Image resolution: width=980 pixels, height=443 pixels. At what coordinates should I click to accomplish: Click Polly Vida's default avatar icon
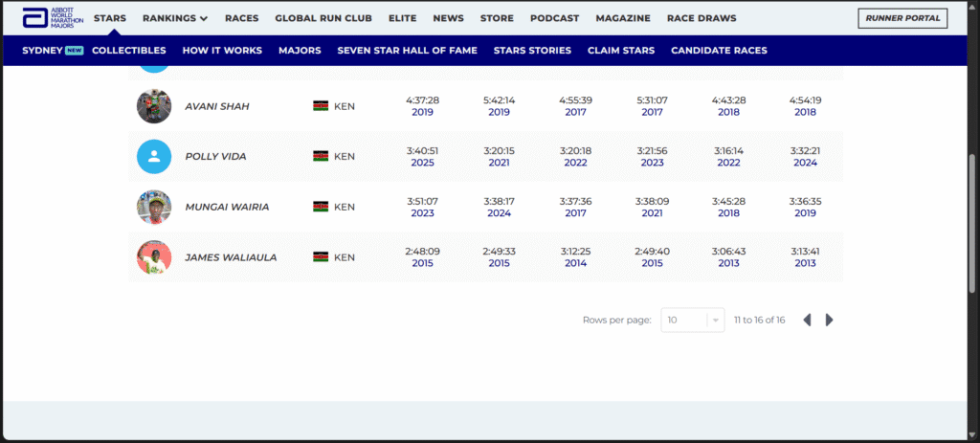(x=154, y=156)
